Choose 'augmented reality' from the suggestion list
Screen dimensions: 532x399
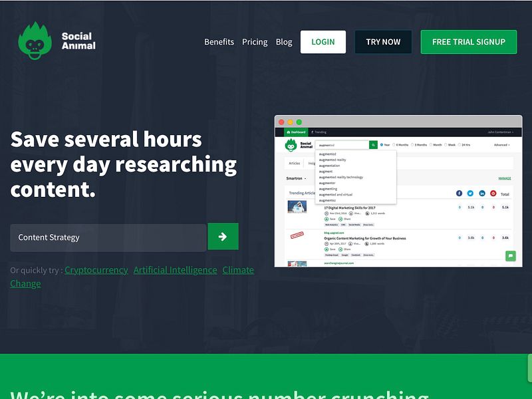pos(332,160)
